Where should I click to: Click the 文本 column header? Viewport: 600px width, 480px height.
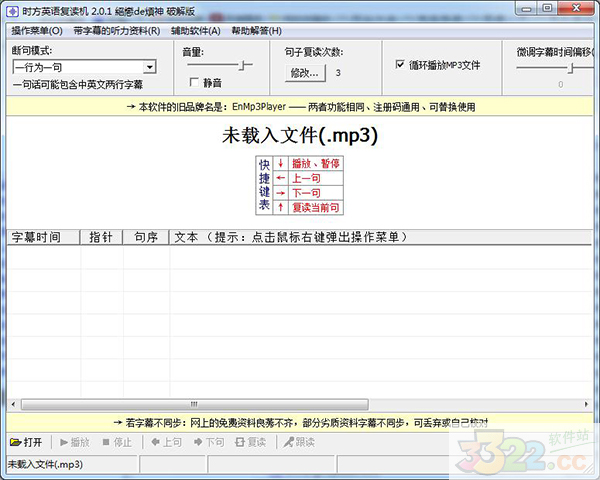380,237
